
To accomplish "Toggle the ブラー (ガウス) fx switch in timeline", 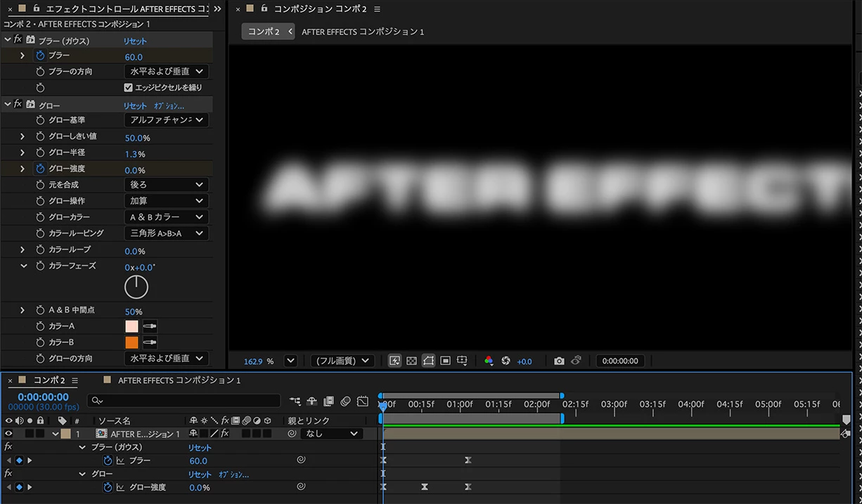I will tap(8, 447).
